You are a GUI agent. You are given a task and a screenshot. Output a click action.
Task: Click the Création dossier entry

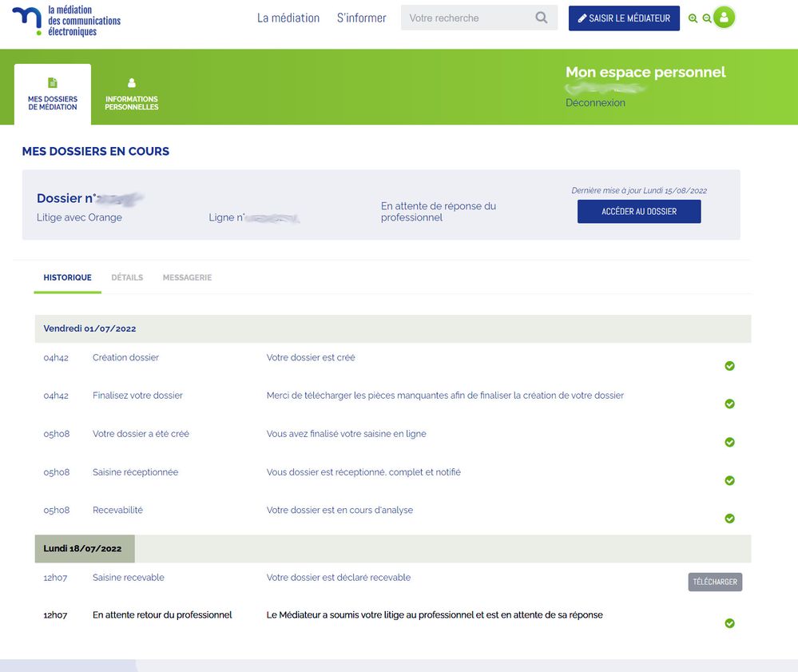click(x=125, y=357)
